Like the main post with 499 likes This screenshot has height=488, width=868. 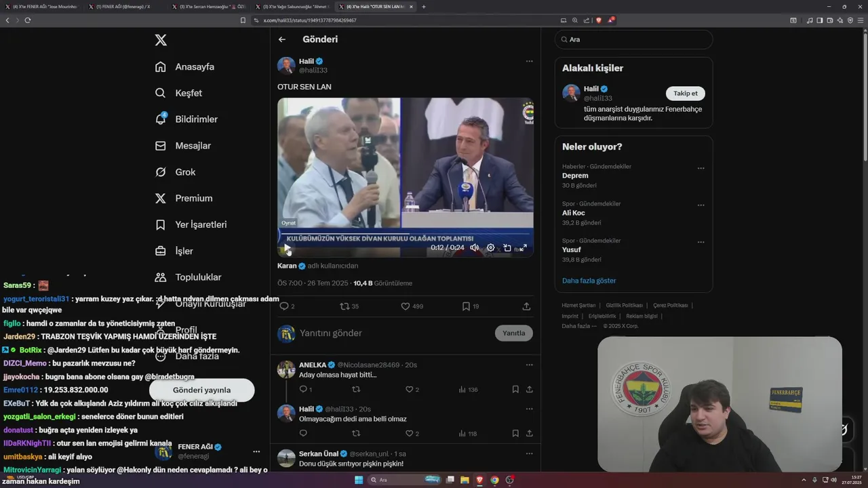pos(412,306)
